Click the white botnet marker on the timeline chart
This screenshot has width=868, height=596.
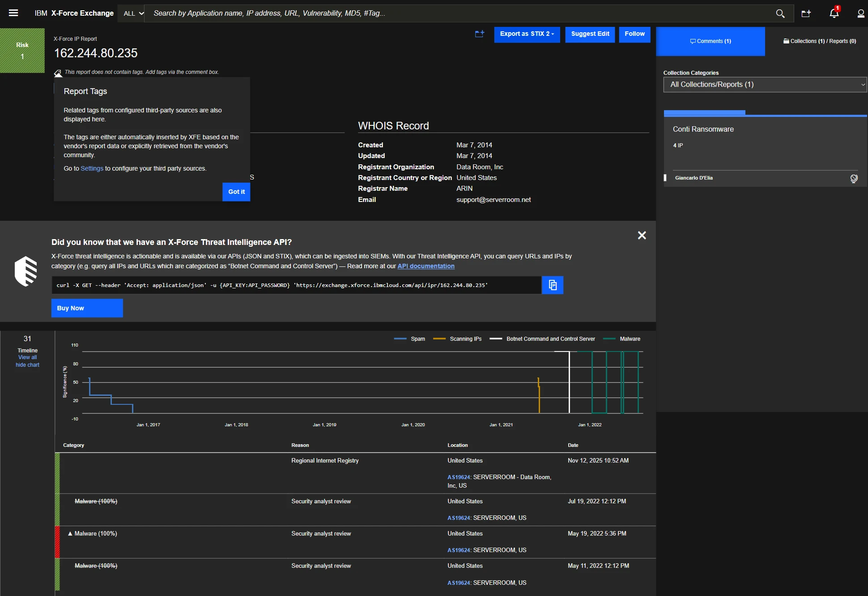coord(569,382)
